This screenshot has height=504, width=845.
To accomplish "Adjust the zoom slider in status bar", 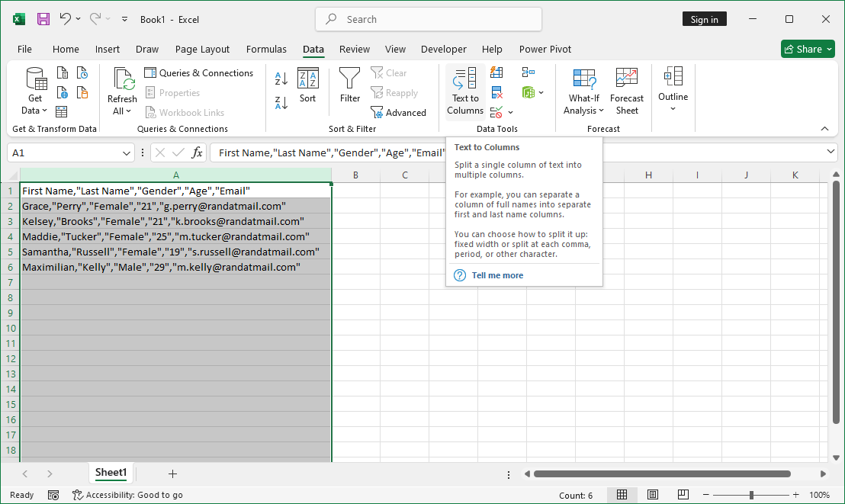I will tap(751, 495).
